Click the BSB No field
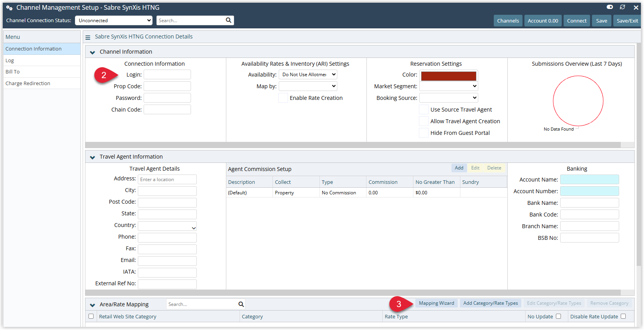 [590, 238]
